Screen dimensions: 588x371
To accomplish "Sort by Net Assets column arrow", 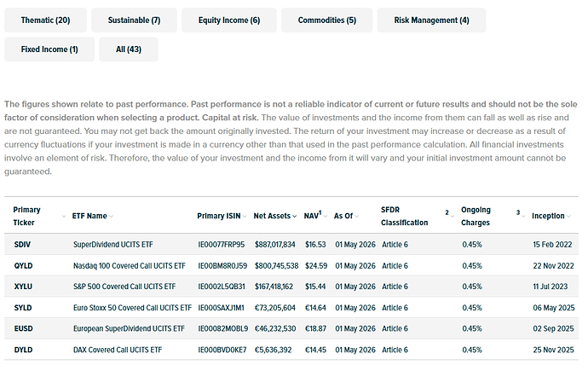I will [x=294, y=217].
